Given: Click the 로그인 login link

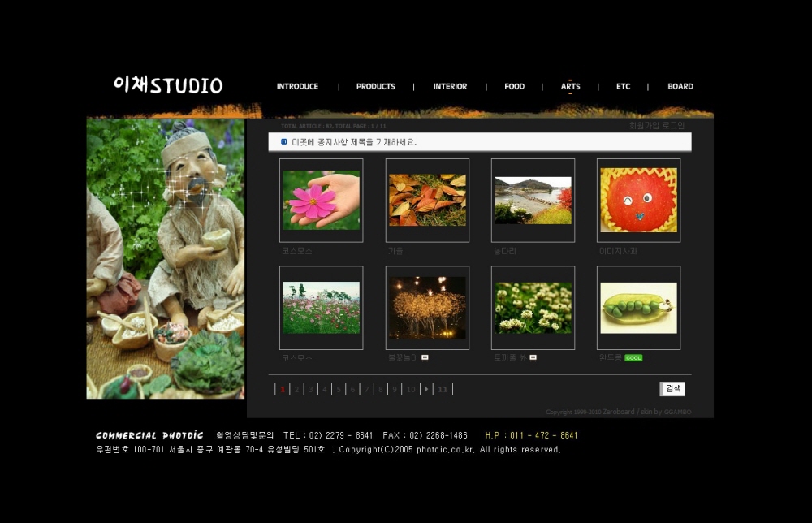Looking at the screenshot, I should pos(673,126).
